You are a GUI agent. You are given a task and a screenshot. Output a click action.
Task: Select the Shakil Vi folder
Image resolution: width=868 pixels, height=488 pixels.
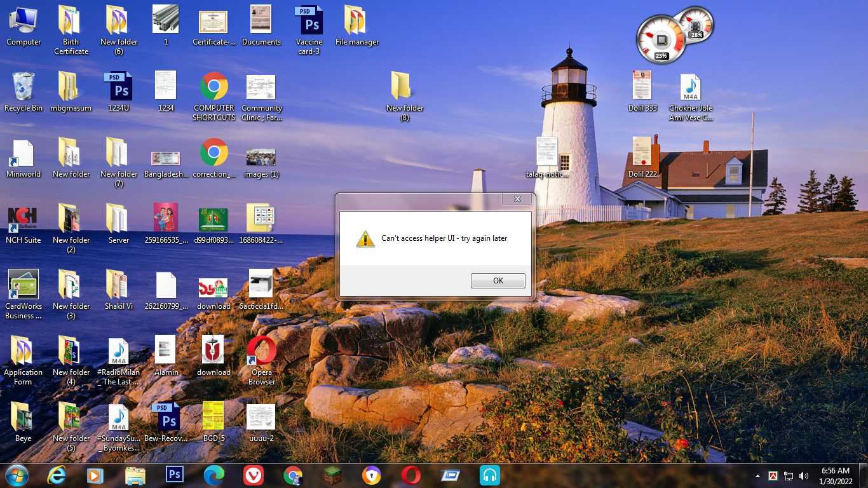[x=119, y=290]
